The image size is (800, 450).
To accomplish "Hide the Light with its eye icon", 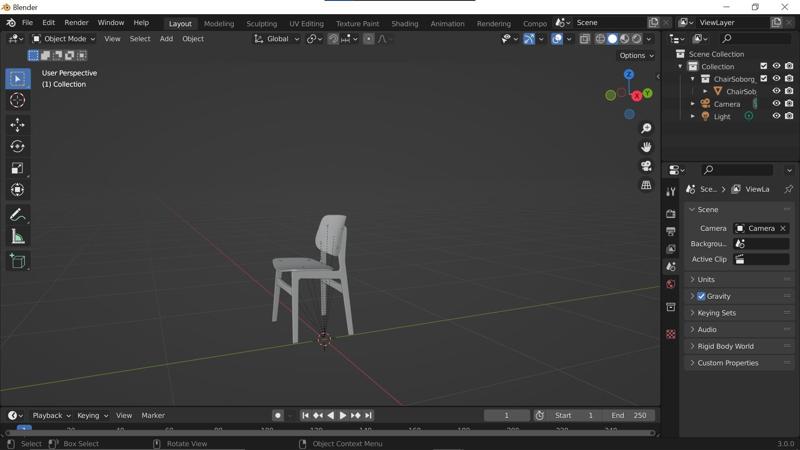I will (776, 116).
